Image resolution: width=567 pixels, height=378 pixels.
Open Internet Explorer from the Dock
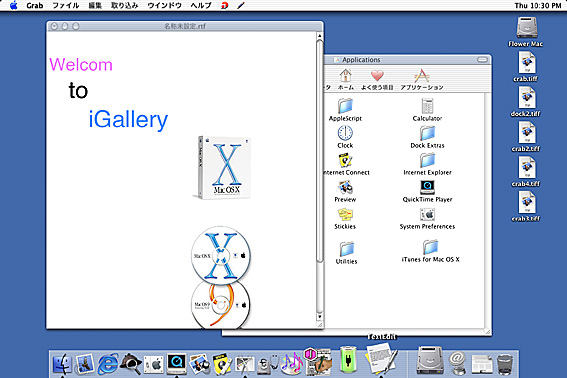point(107,364)
